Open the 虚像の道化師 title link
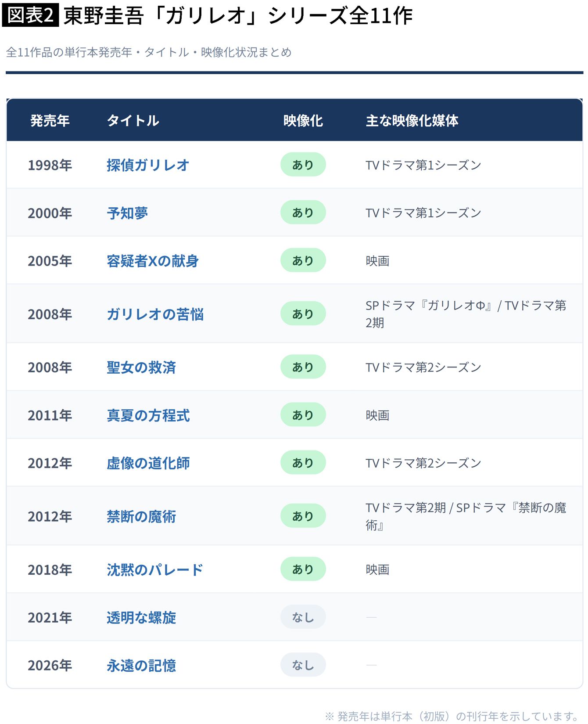The image size is (588, 724). (x=148, y=463)
